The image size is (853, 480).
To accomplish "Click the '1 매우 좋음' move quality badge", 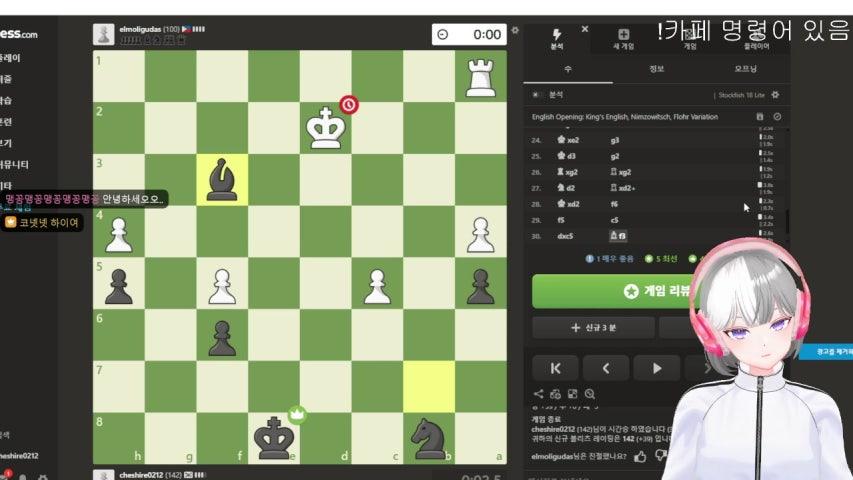I will 609,259.
